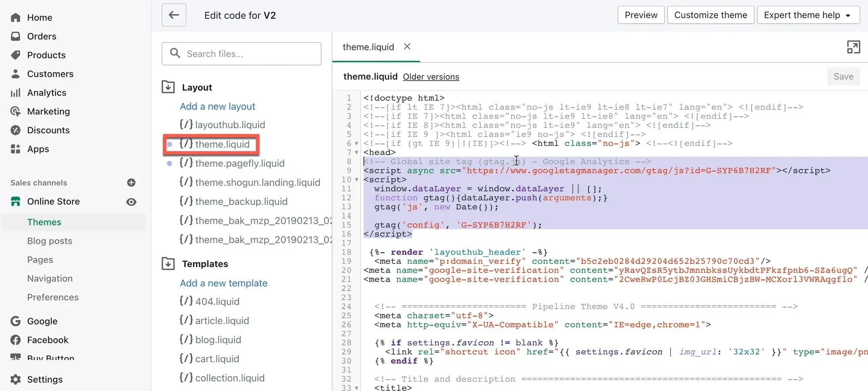Open the Expert theme help dropdown
868x391 pixels.
pos(808,15)
